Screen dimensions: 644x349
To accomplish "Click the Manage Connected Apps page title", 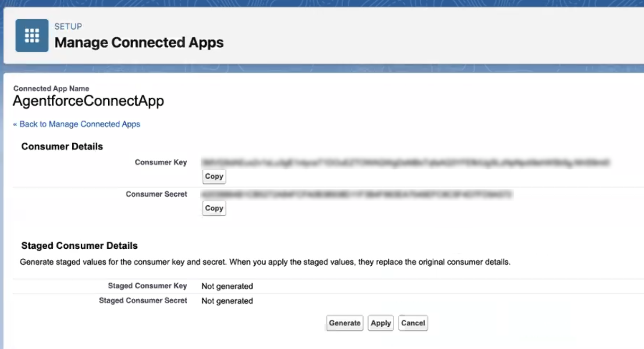I will point(139,42).
